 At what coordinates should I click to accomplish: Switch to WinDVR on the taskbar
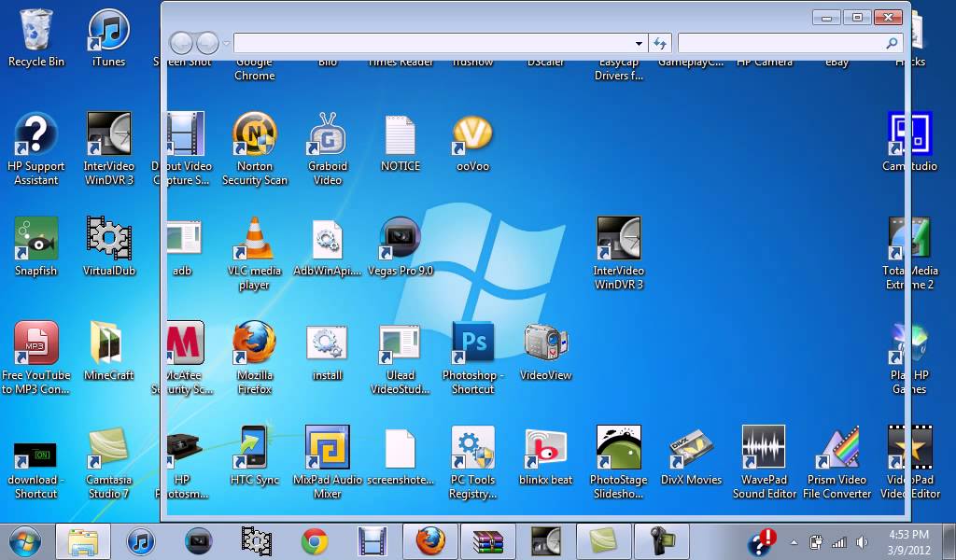pyautogui.click(x=545, y=541)
